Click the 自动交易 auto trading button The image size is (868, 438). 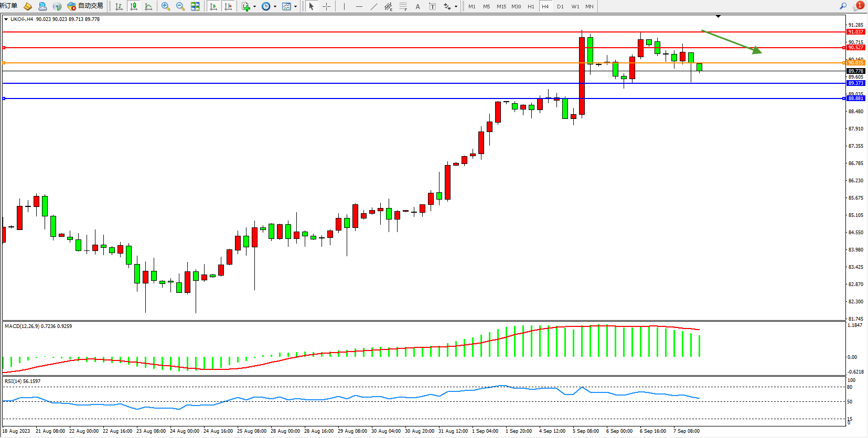85,6
